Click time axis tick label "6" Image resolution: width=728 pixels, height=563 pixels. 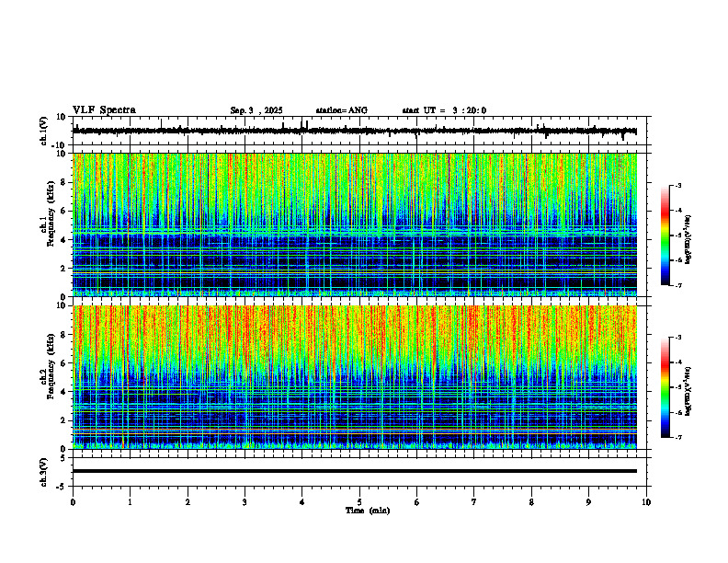point(417,502)
